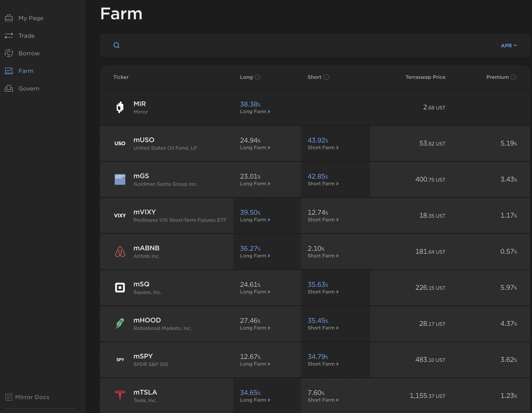Open the Govern sidebar item
Image resolution: width=532 pixels, height=413 pixels.
coord(29,89)
